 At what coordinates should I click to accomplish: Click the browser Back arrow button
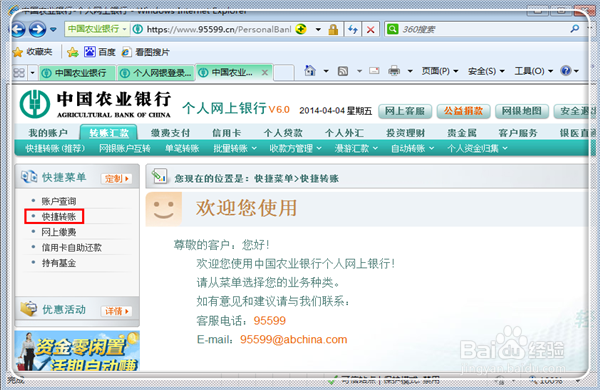(x=18, y=29)
